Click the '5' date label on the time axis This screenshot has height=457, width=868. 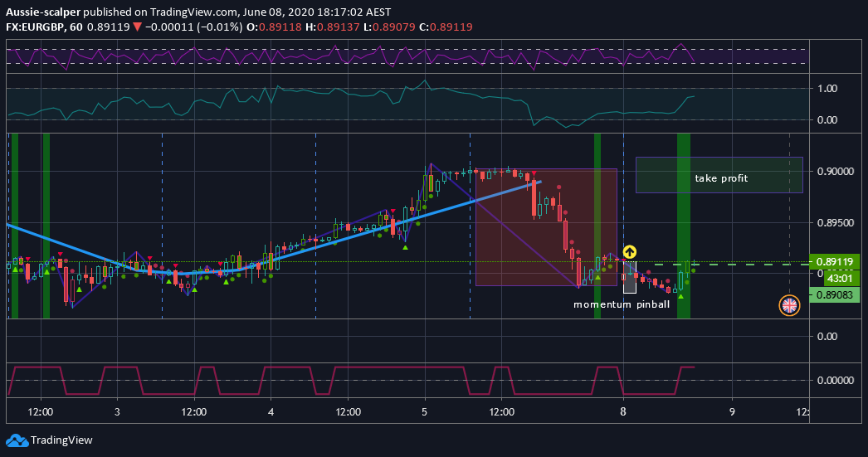pyautogui.click(x=425, y=411)
